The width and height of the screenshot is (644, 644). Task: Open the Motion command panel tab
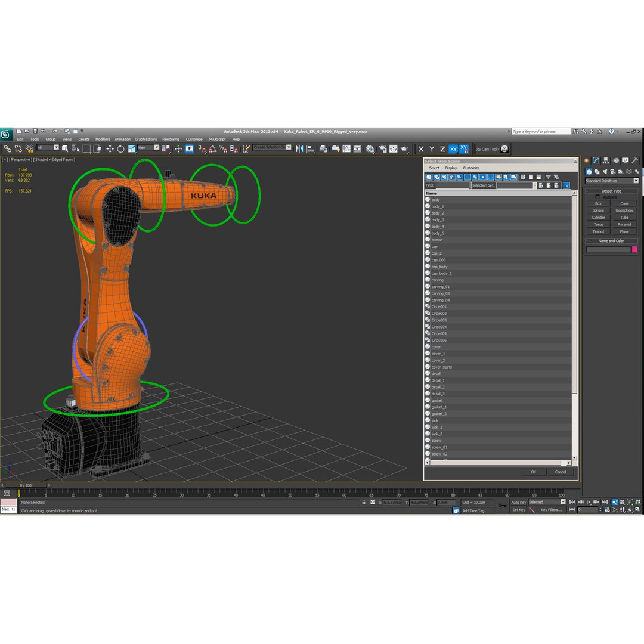(616, 160)
